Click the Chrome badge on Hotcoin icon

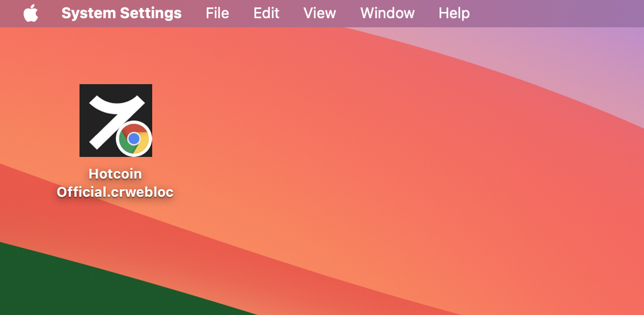(x=134, y=139)
